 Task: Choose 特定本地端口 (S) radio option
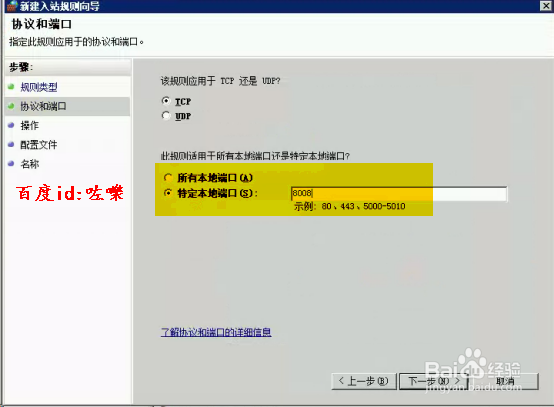168,193
